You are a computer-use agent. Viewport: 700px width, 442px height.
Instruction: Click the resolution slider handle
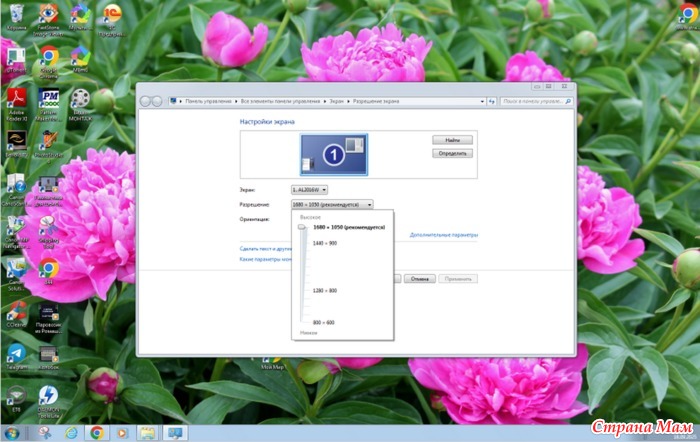click(302, 228)
